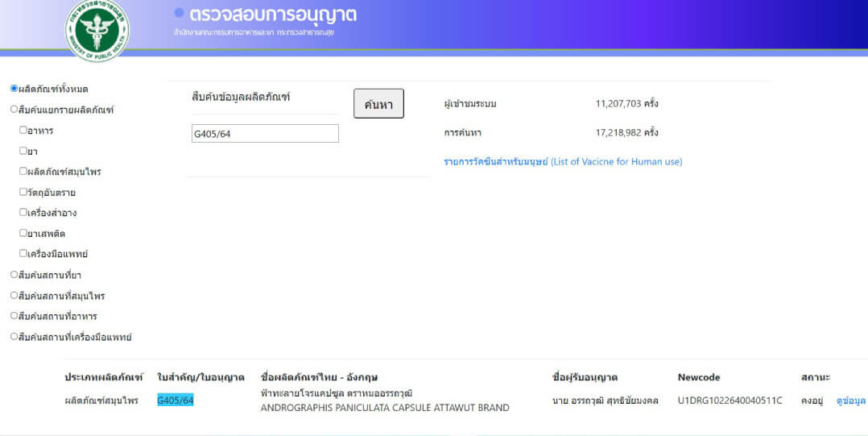Tick the อาหาร checkbox
The width and height of the screenshot is (868, 436).
[23, 130]
